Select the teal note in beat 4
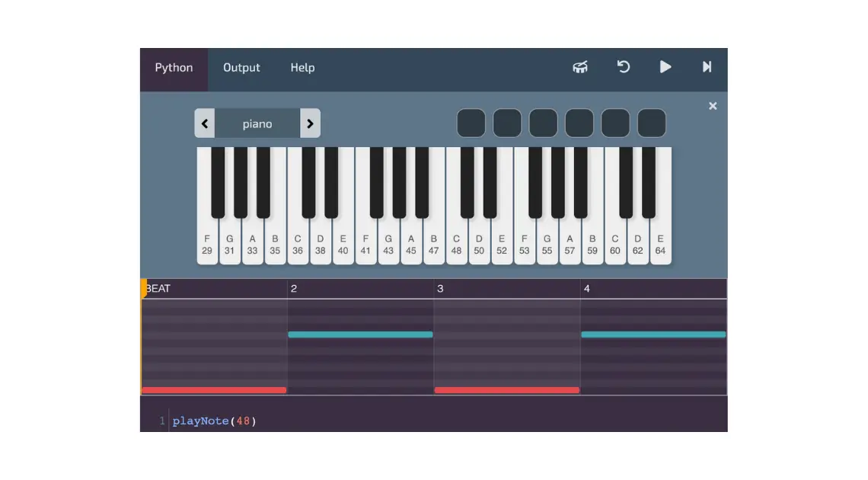Viewport: 868px width, 480px height. coord(653,334)
